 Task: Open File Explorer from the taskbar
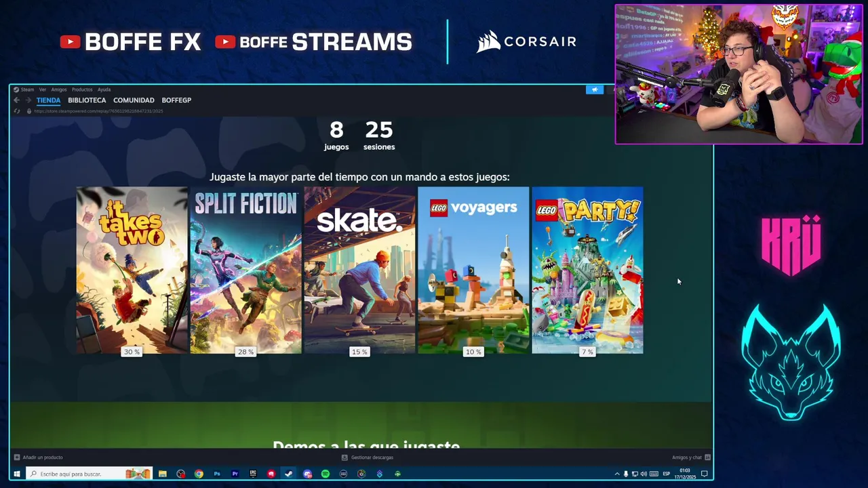[163, 474]
